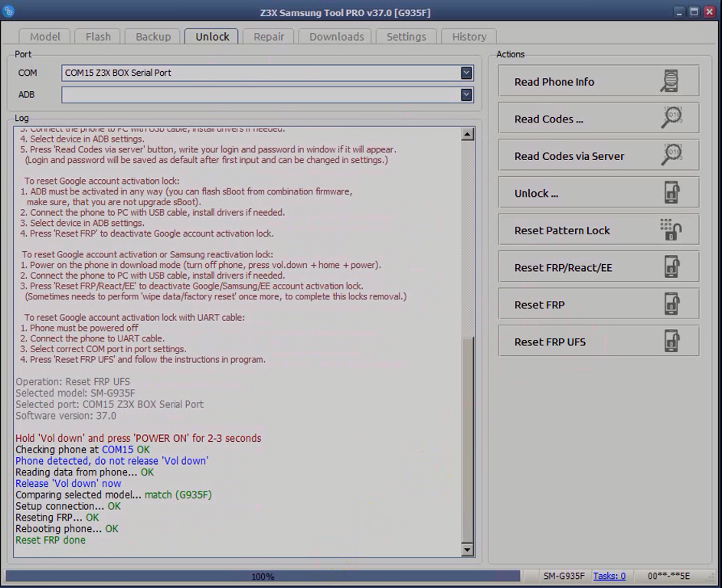Click the Reset FRP button

[x=599, y=305]
